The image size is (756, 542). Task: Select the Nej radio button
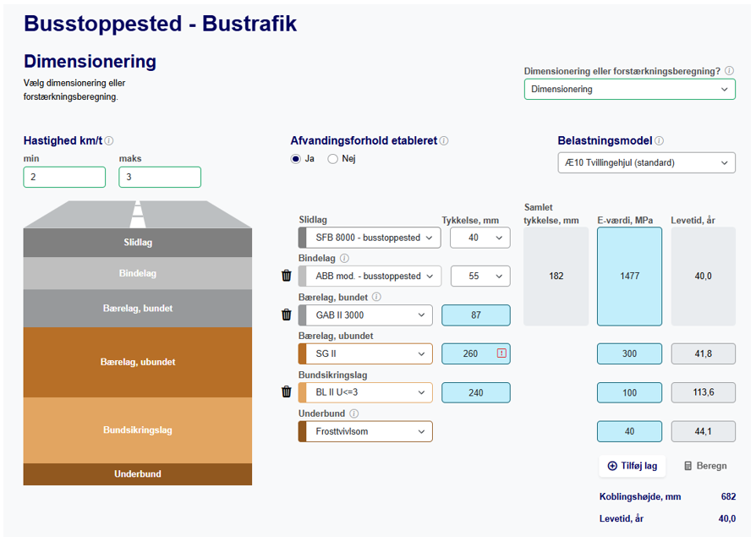[x=332, y=159]
